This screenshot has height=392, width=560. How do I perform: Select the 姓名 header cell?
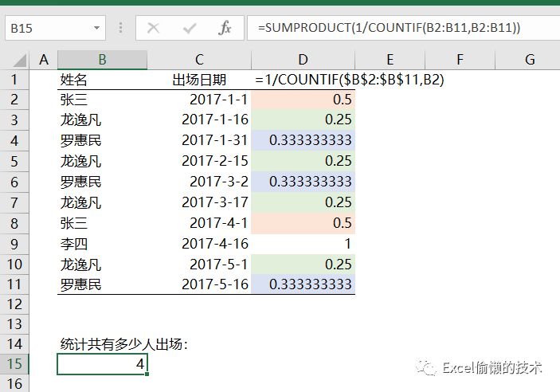coord(102,80)
